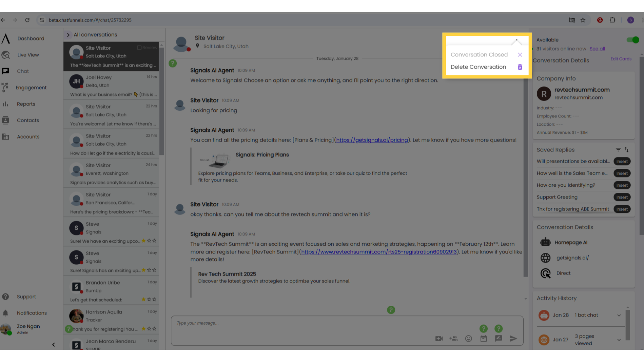Open Contacts sidebar icon
The image size is (644, 362).
5,120
